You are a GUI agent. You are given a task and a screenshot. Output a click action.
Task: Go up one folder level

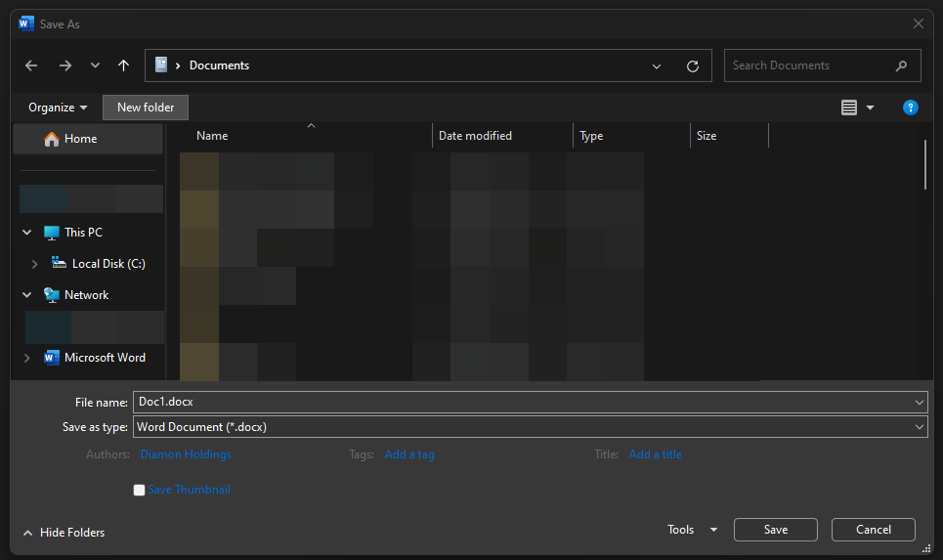pyautogui.click(x=123, y=65)
